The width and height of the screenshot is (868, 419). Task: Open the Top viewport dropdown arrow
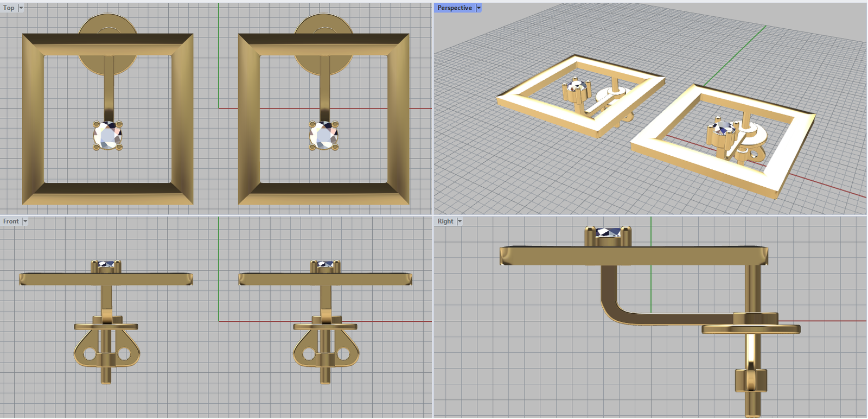(x=21, y=8)
